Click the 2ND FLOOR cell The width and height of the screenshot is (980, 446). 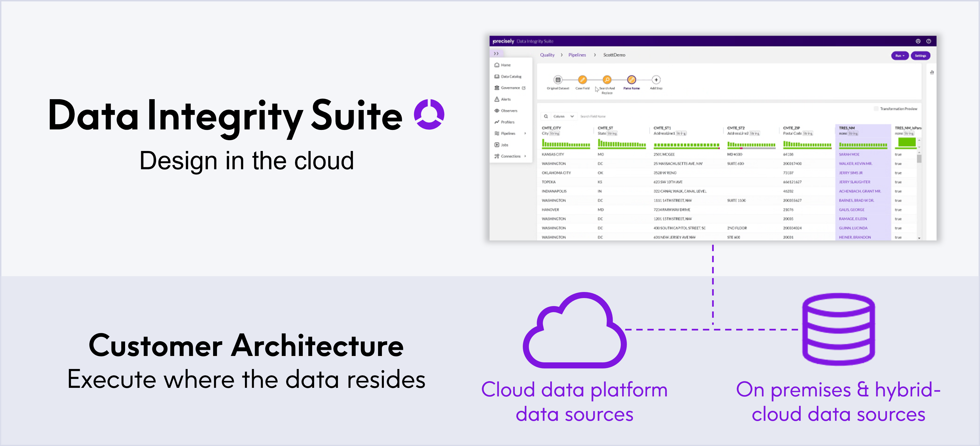[737, 228]
